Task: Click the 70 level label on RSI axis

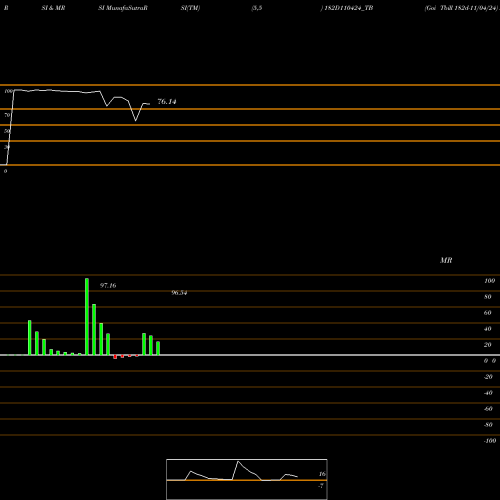Action: (7, 115)
